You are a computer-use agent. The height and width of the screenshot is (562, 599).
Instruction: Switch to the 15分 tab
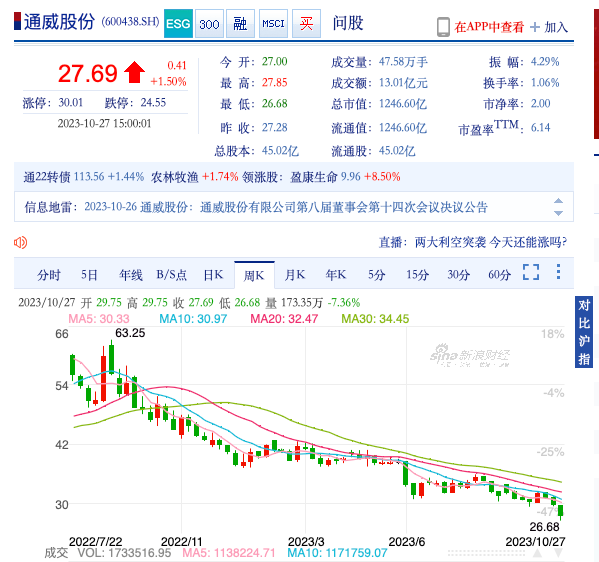(417, 275)
